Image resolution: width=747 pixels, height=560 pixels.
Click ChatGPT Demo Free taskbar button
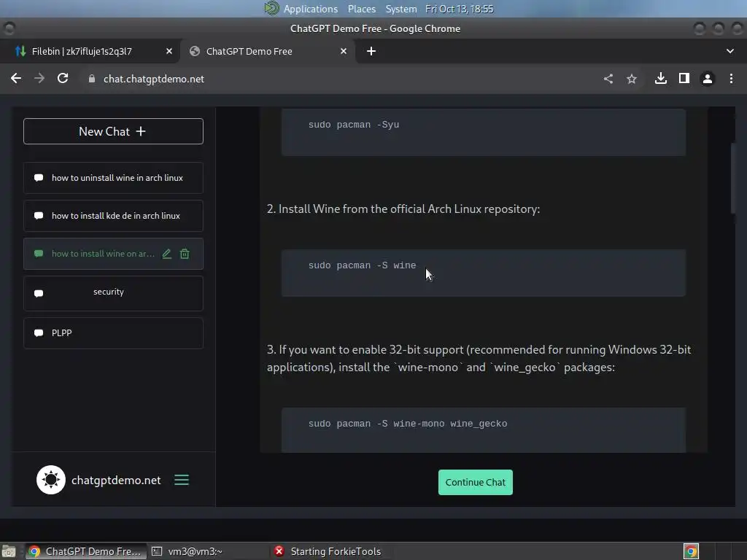click(x=86, y=551)
